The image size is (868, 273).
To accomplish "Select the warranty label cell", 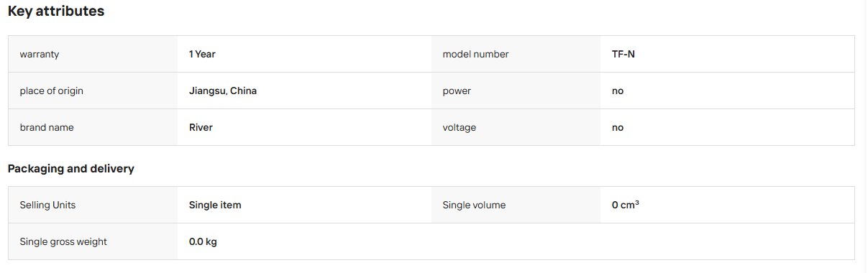I will 93,55.
